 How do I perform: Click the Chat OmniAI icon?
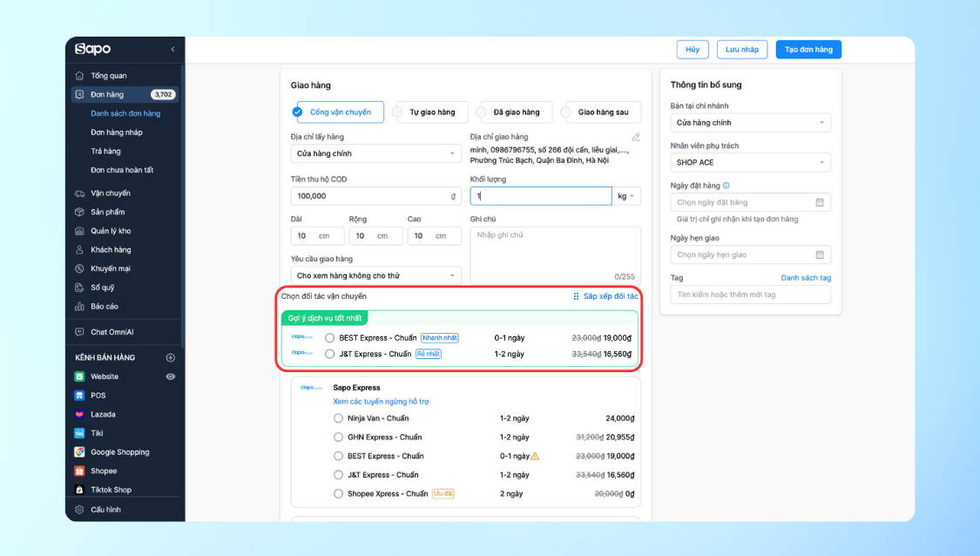tap(79, 332)
